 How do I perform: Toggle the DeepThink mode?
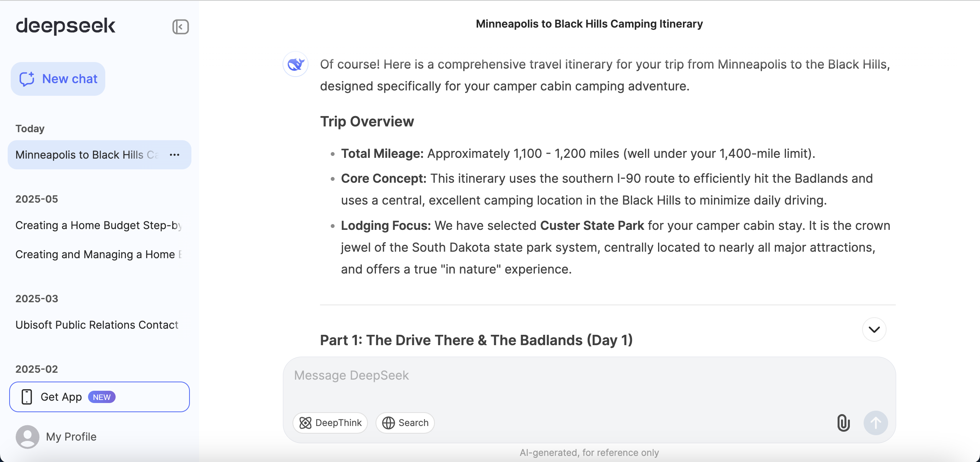click(330, 423)
